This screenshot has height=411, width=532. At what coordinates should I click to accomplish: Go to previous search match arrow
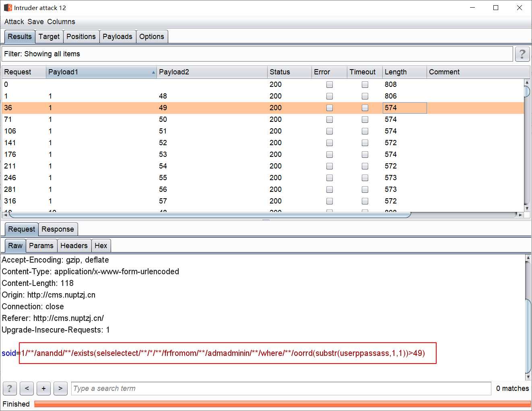tap(27, 388)
